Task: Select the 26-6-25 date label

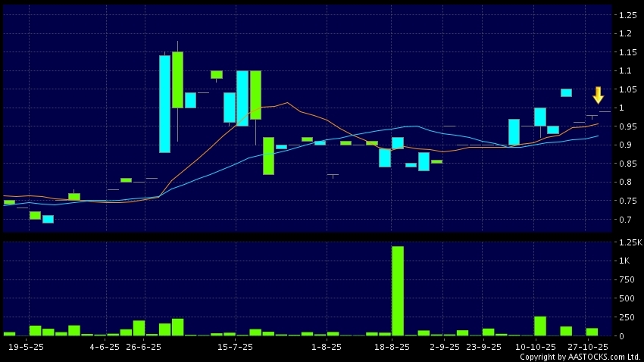Action: [143, 346]
